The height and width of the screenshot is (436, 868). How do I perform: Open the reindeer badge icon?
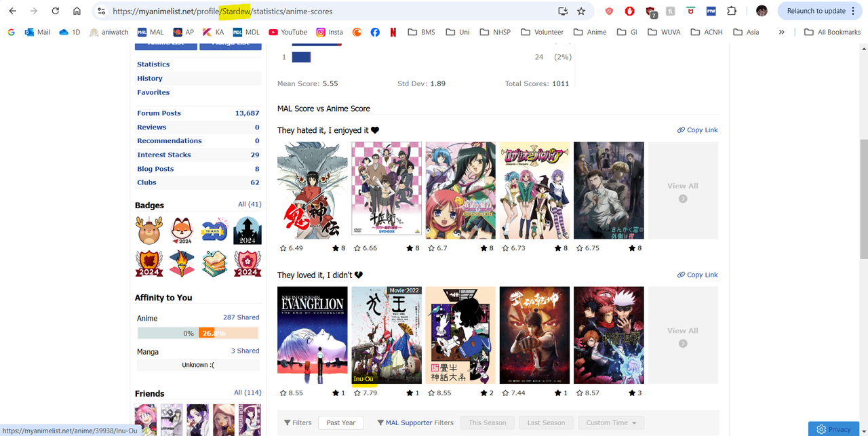[150, 231]
